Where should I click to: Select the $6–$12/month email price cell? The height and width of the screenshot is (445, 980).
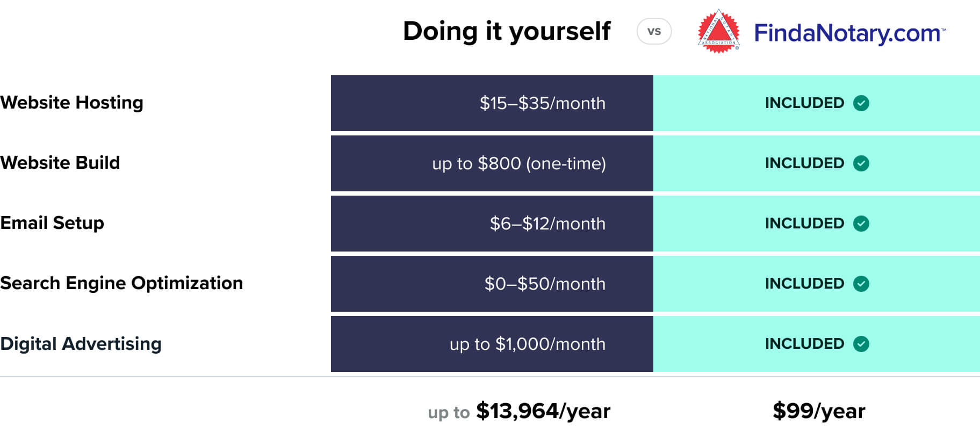click(x=547, y=224)
